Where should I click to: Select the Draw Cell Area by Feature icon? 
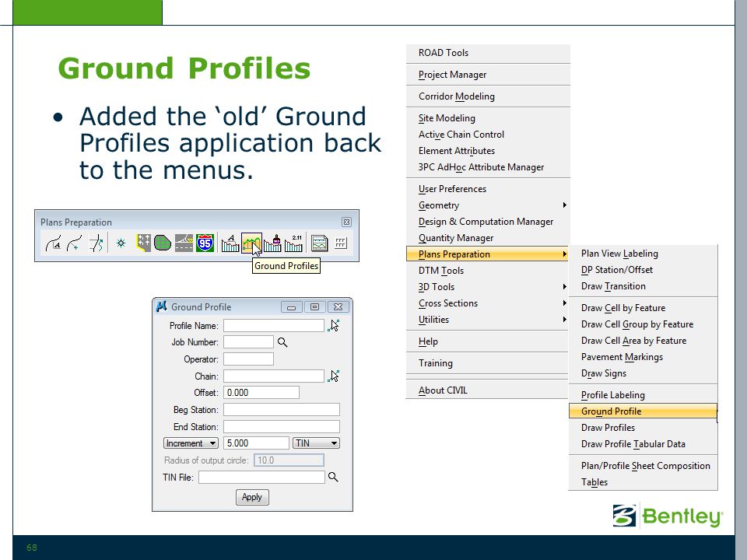point(163,243)
